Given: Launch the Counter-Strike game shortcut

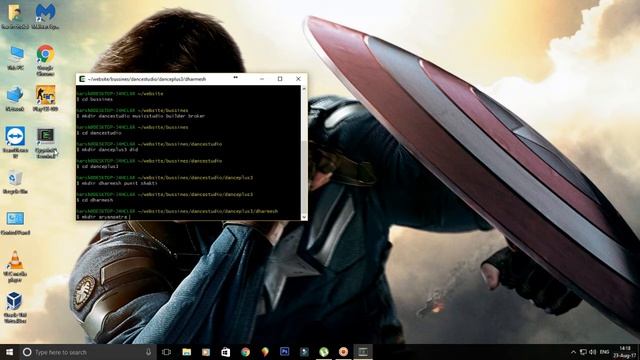Looking at the screenshot, I should coord(45,98).
